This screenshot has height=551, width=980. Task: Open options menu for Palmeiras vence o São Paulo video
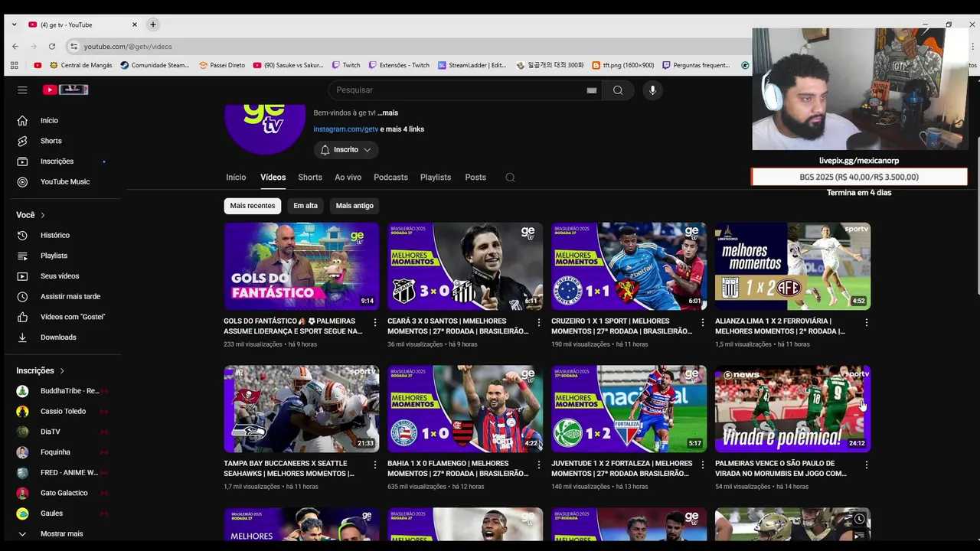tap(866, 465)
